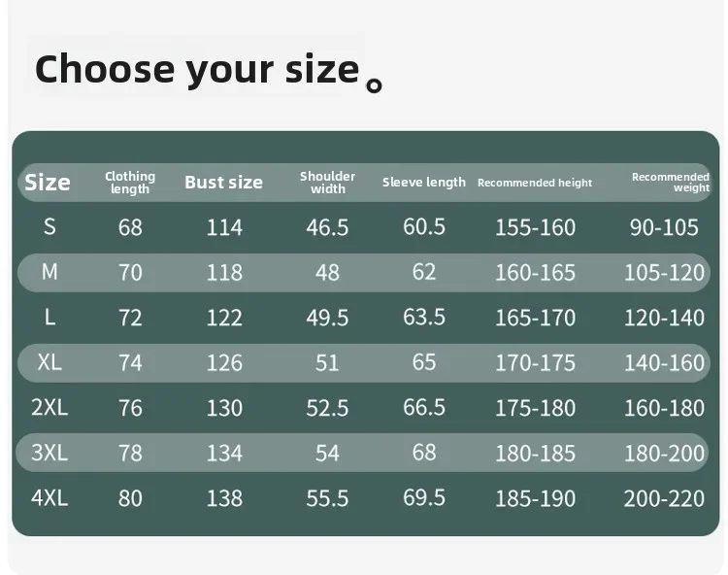Select the 4XL size row label
Viewport: 728px width, 575px height.
pos(50,497)
